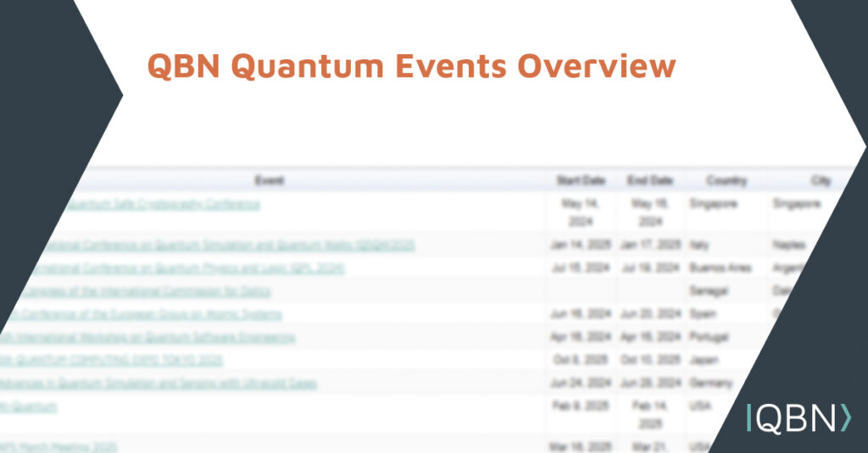Open the Quantum Simulation and Quantum Walks conference link
868x453 pixels.
point(228,245)
